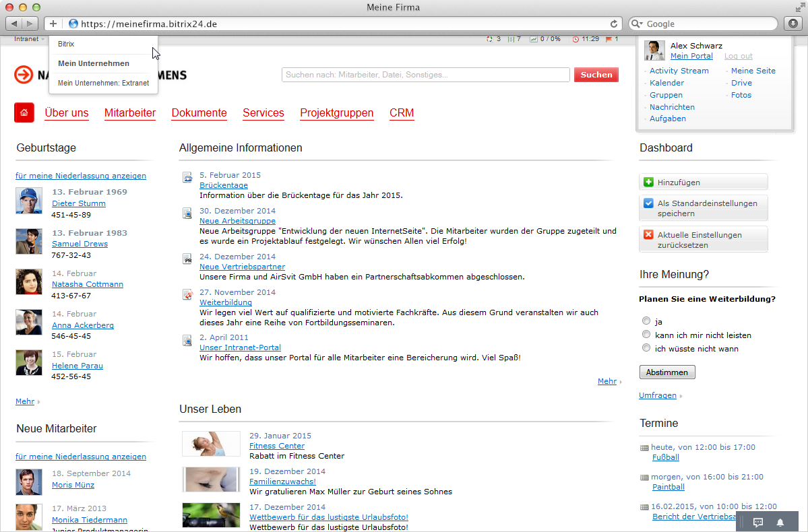
Task: Check the Als Standardeinstellungen speichern checkbox icon
Action: (x=649, y=203)
